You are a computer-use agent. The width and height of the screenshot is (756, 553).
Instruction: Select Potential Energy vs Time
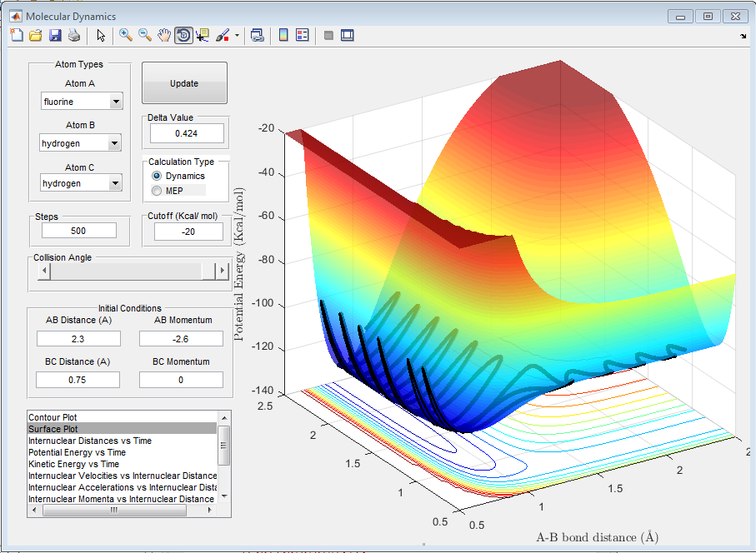click(123, 452)
